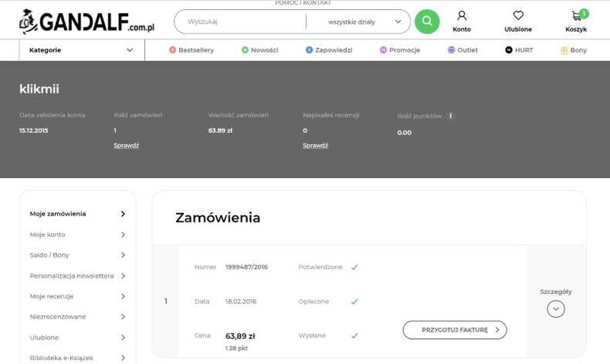Click the green search magnifier button
The height and width of the screenshot is (364, 610).
(427, 21)
